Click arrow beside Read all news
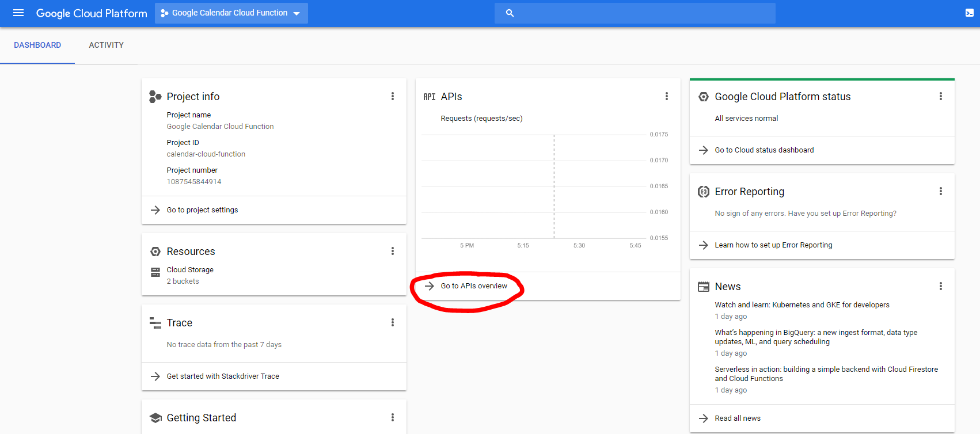 click(704, 418)
